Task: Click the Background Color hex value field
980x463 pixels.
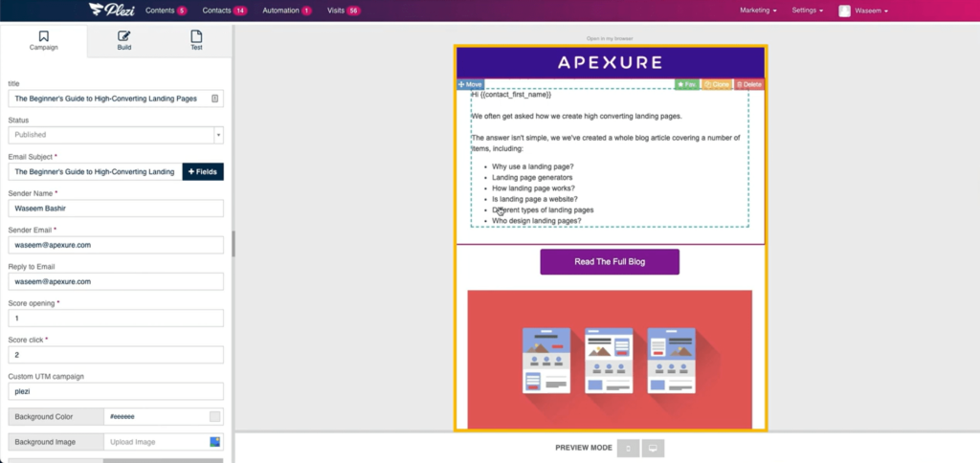Action: tap(156, 416)
